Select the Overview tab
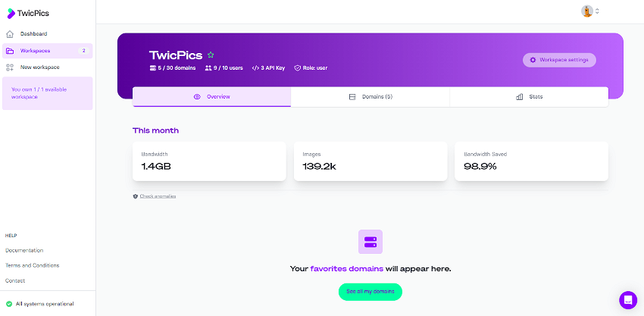Viewport: 644px width, 316px height. tap(211, 97)
